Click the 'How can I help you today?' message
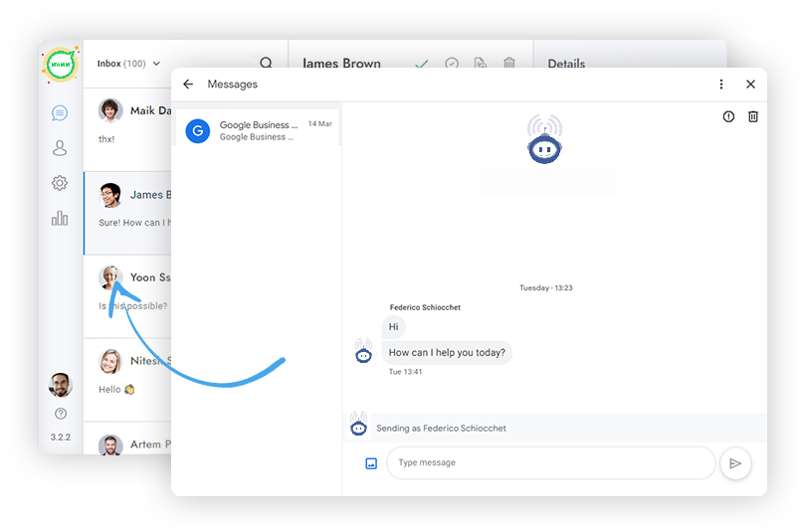 [447, 352]
